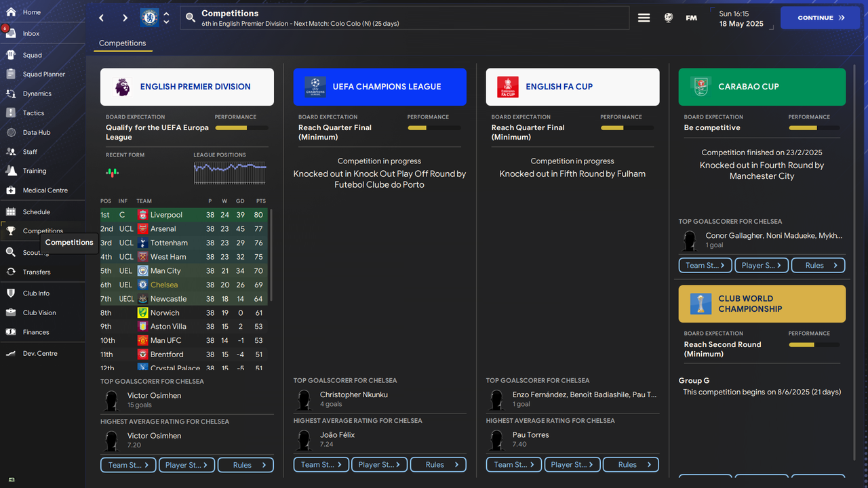
Task: Click the Continue button
Action: pos(821,18)
